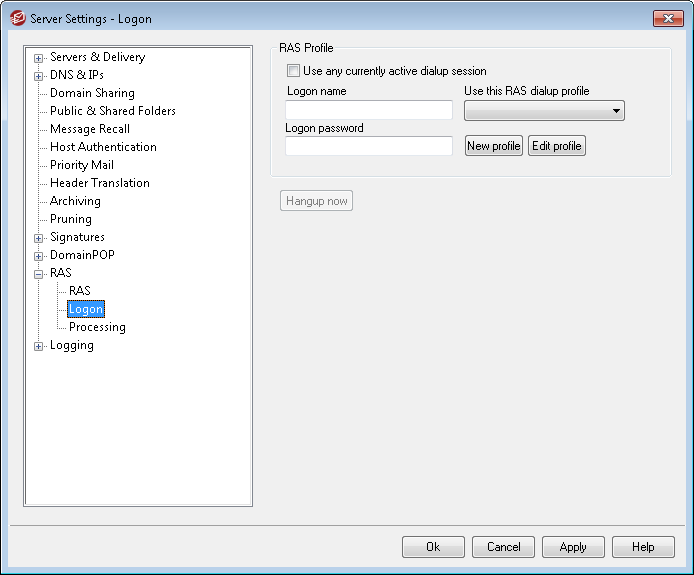Screen dimensions: 694x575
Task: Select the Processing item under RAS
Action: tap(97, 327)
